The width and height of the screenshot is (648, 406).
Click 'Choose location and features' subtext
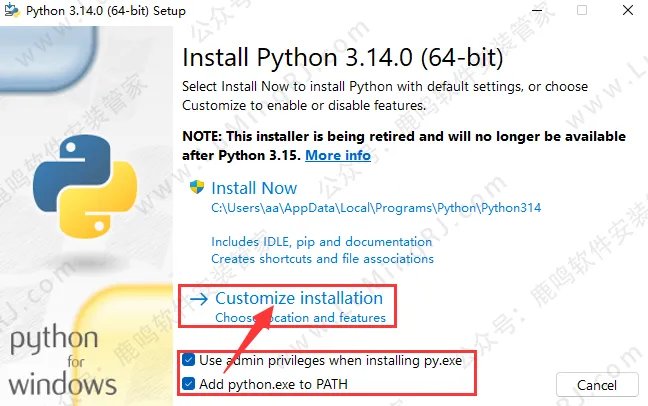(x=300, y=318)
